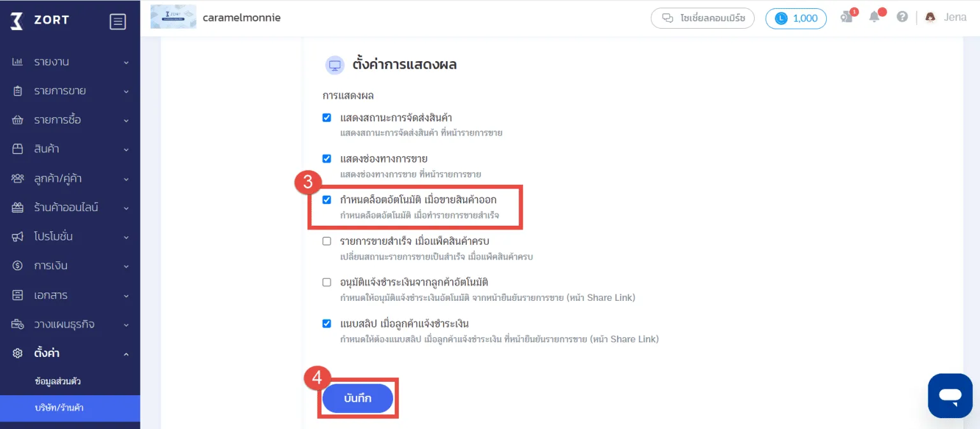Image resolution: width=980 pixels, height=429 pixels.
Task: Expand the สินค้า sidebar menu
Action: tap(70, 149)
